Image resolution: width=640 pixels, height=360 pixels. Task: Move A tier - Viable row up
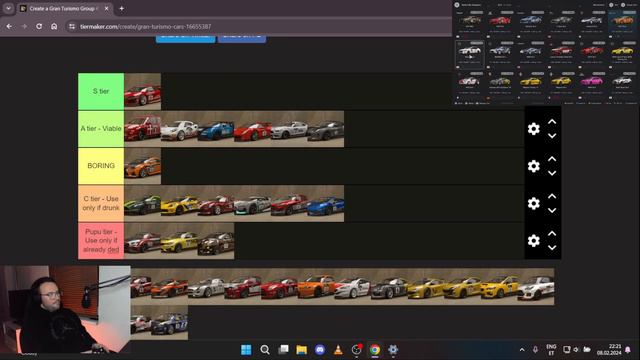552,122
